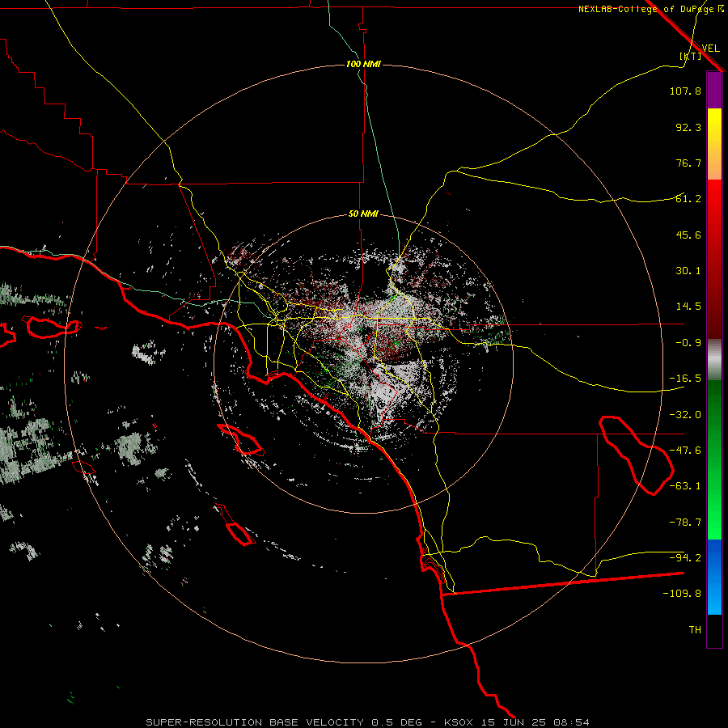
Task: Pick the gray near-zero segment of the color bar
Action: (x=714, y=360)
